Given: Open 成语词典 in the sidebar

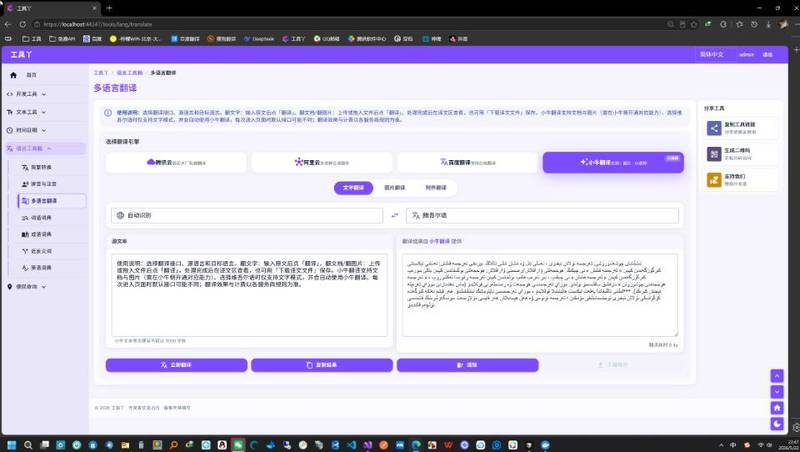Looking at the screenshot, I should pyautogui.click(x=51, y=234).
